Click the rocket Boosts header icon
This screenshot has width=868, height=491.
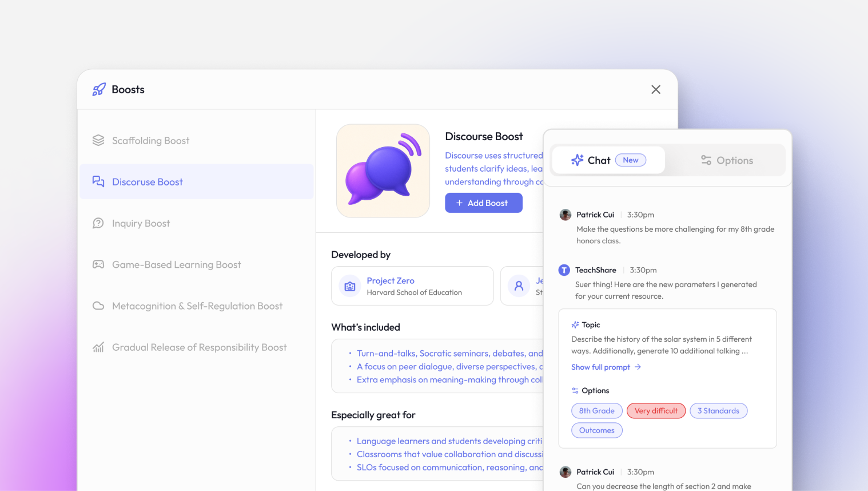pyautogui.click(x=98, y=89)
